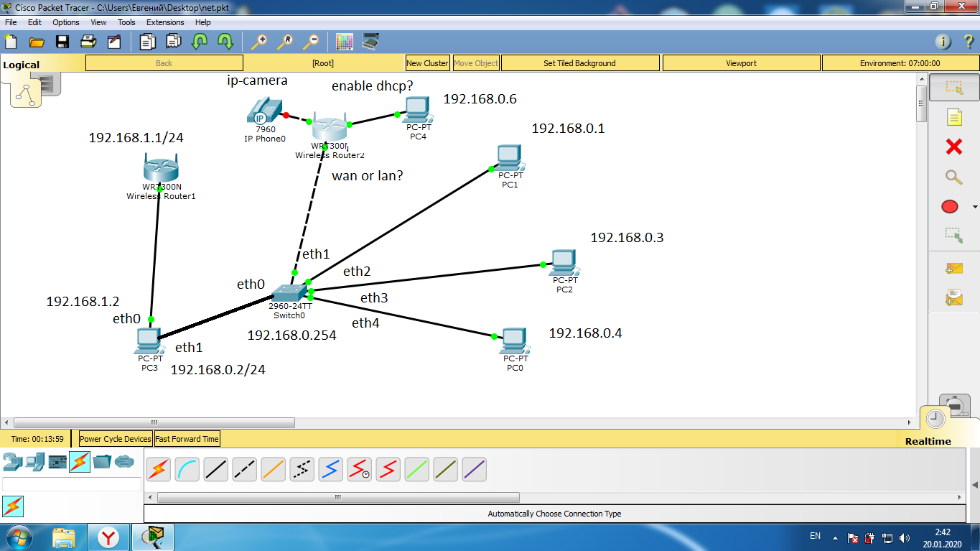Image resolution: width=980 pixels, height=551 pixels.
Task: Activate the Delete tool red X
Action: click(953, 147)
